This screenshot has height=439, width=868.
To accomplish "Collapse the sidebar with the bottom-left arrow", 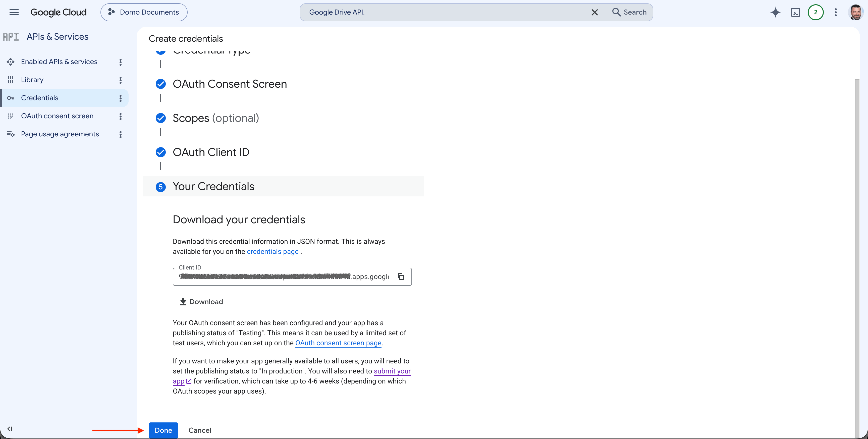I will [x=10, y=429].
